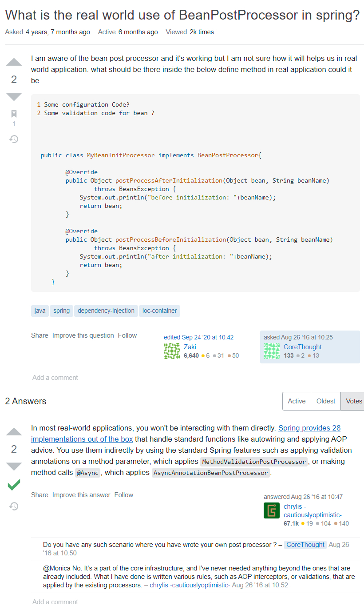Add a comment under the question
This screenshot has height=610, width=364.
[x=55, y=378]
